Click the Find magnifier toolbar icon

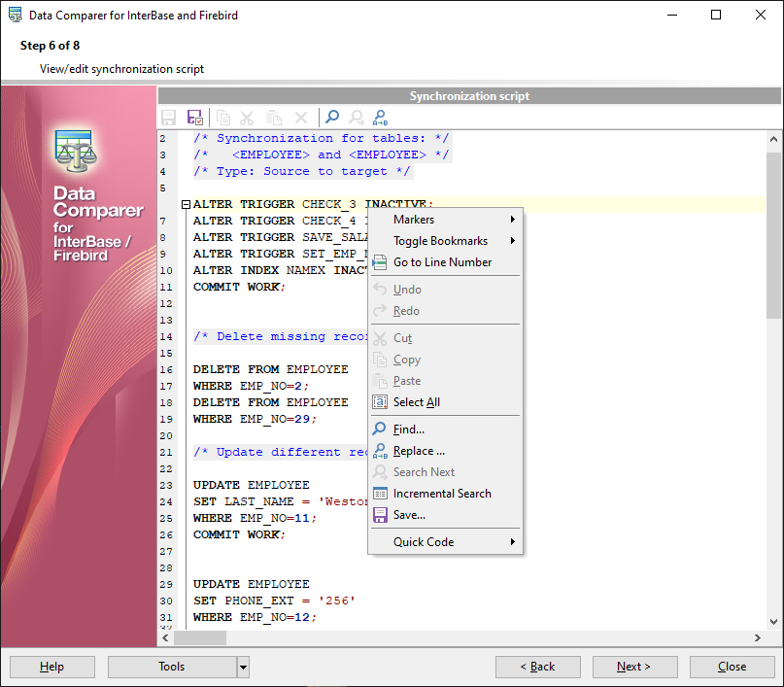(x=332, y=118)
